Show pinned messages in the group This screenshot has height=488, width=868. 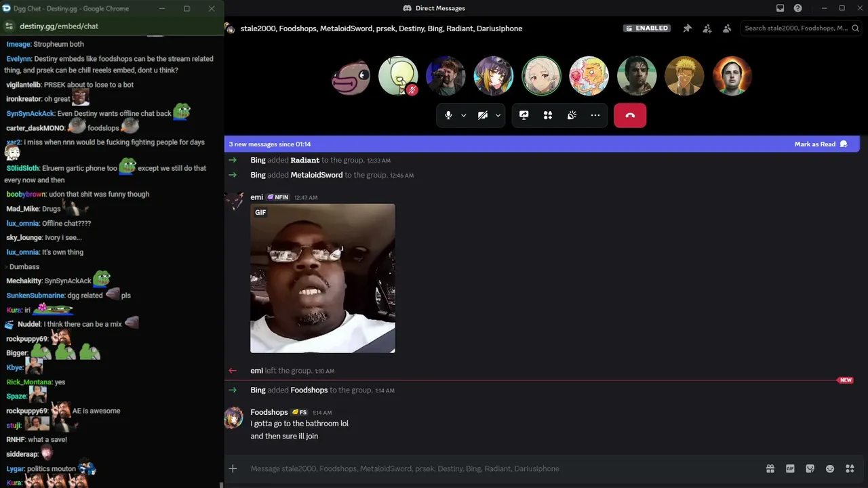(687, 28)
